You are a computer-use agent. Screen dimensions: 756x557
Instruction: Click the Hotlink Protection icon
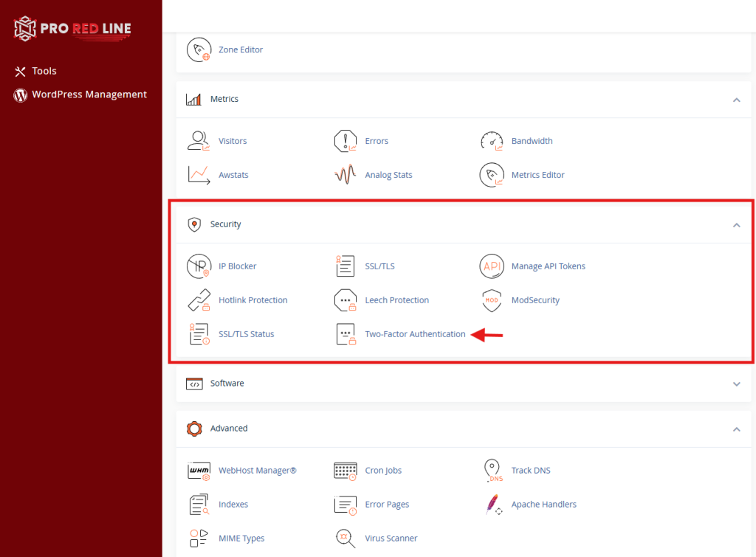(x=198, y=300)
